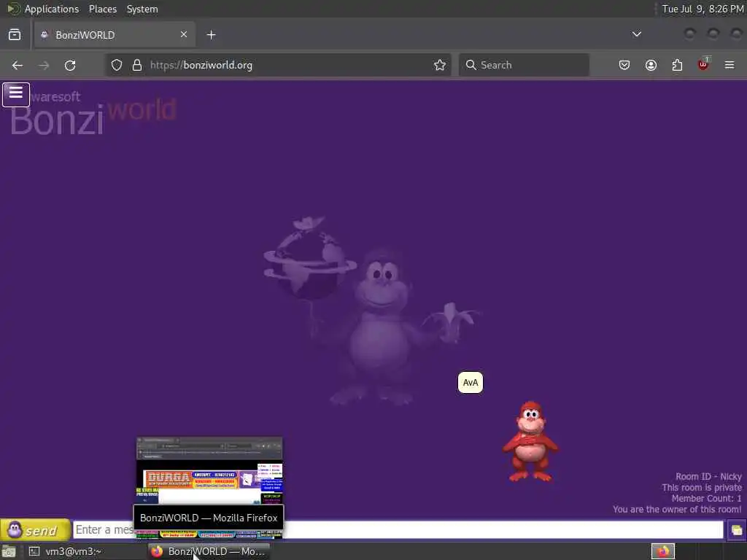Click the yellow icon right of chat field
The height and width of the screenshot is (560, 747).
(737, 530)
